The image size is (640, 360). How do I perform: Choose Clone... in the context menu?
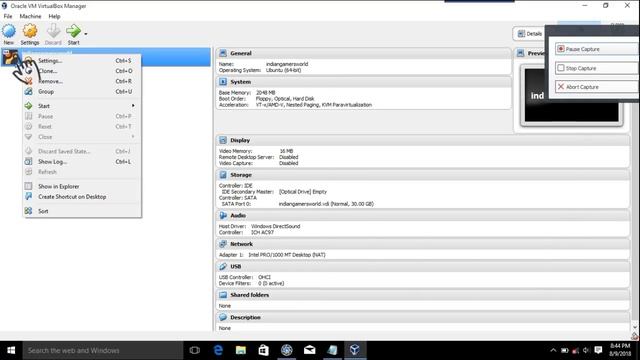tap(82, 71)
